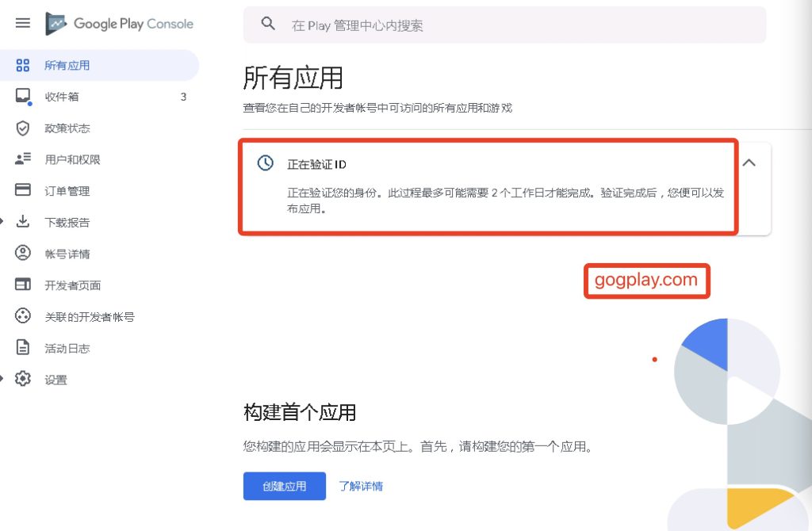
Task: Select the 关联的开发者帐号 icon
Action: coord(25,316)
